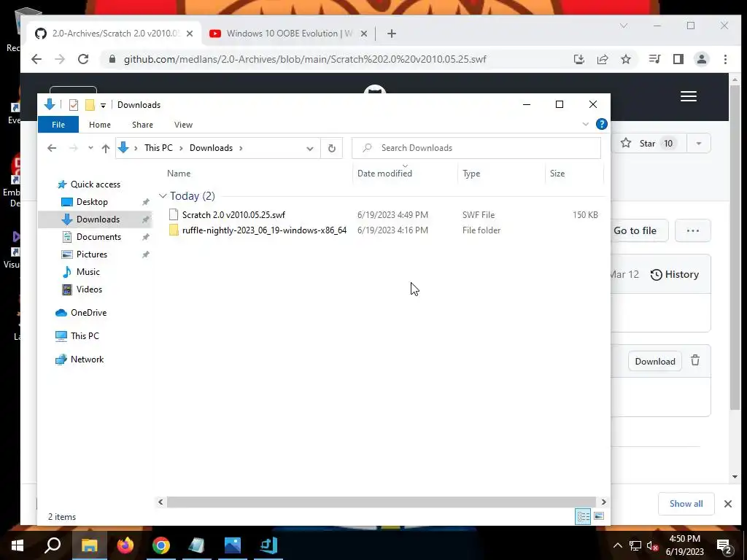Screen dimensions: 747x560
Task: Toggle Chrome side panel
Action: [678, 60]
